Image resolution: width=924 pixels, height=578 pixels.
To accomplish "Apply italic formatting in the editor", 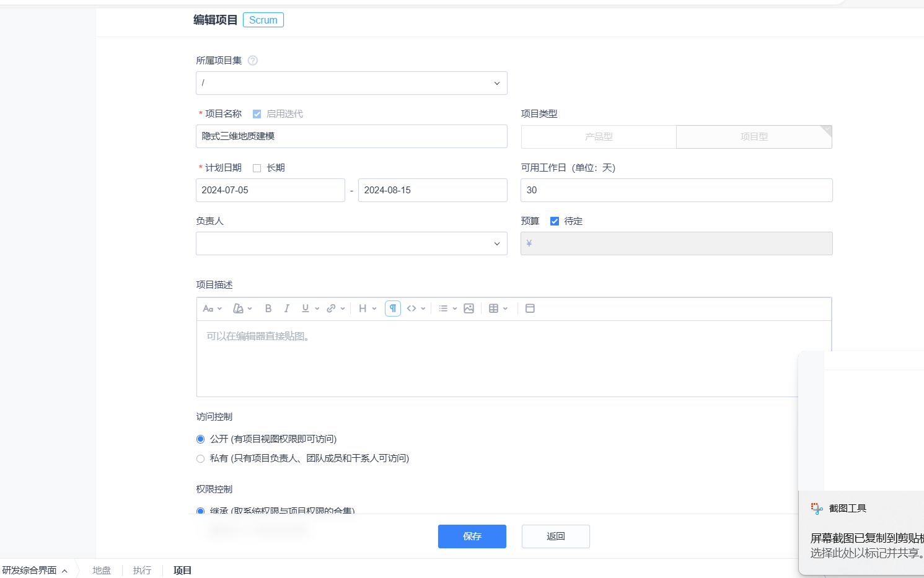I will tap(286, 309).
